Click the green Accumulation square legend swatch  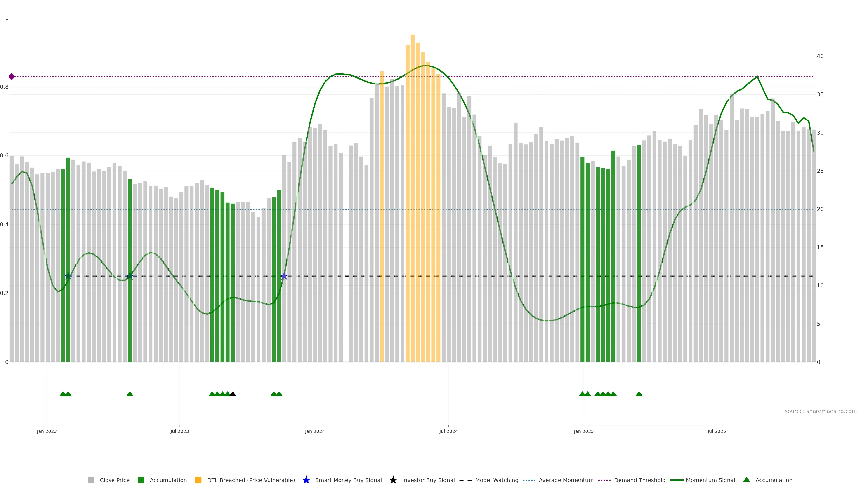click(x=141, y=480)
